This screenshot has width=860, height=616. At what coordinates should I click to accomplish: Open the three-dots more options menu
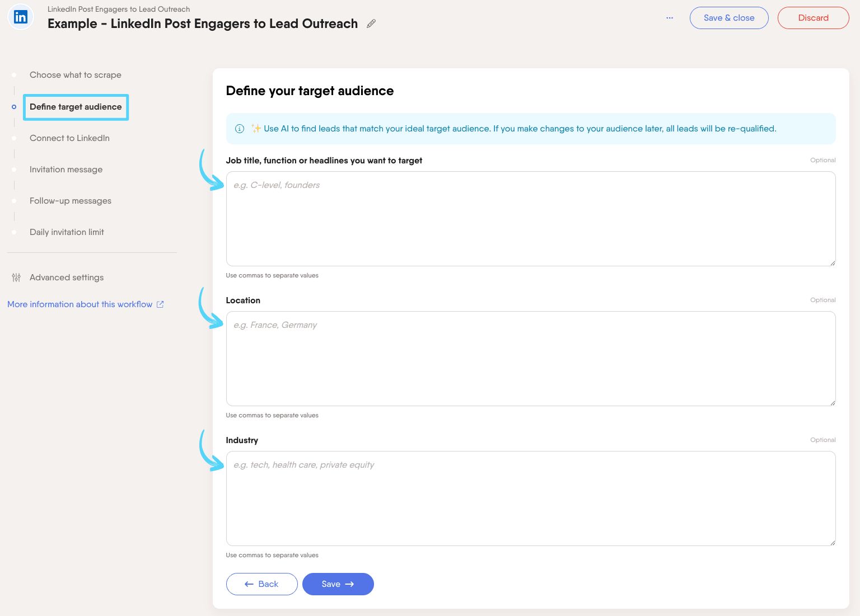coord(670,18)
